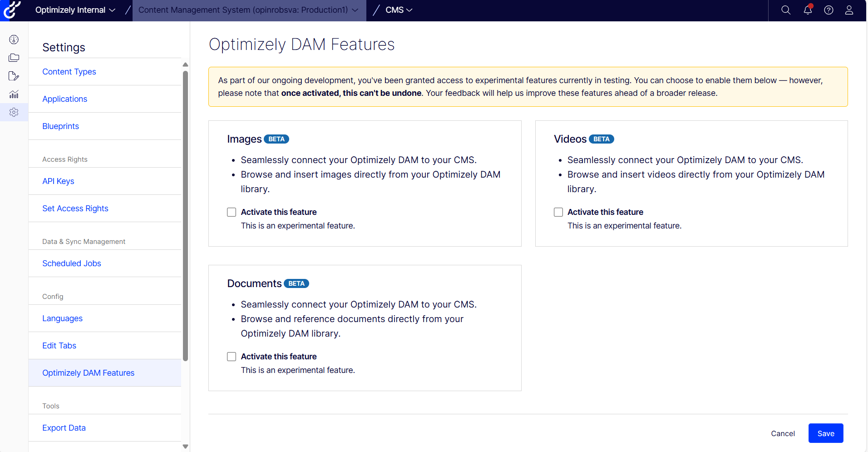Click the Save button
Image resolution: width=868 pixels, height=452 pixels.
pos(826,433)
